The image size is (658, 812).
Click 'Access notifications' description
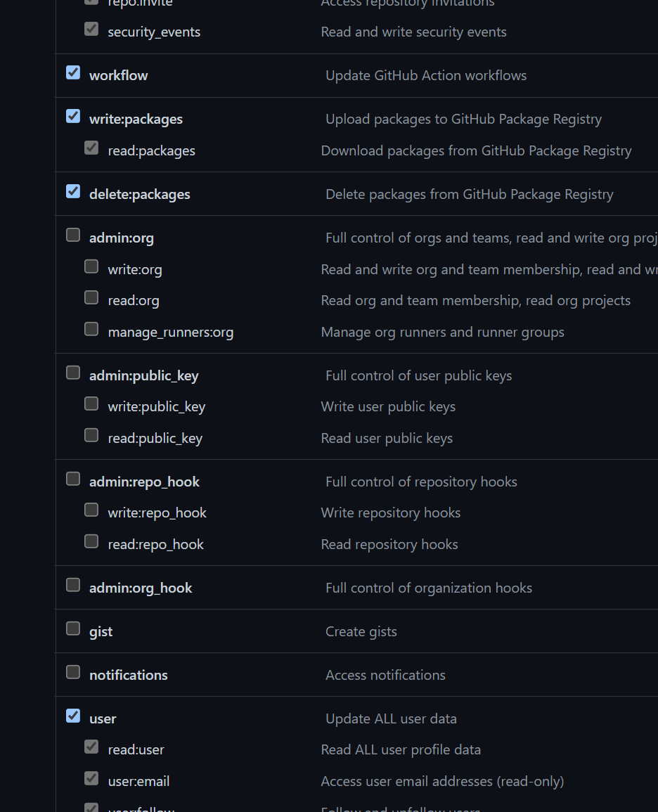pos(386,676)
